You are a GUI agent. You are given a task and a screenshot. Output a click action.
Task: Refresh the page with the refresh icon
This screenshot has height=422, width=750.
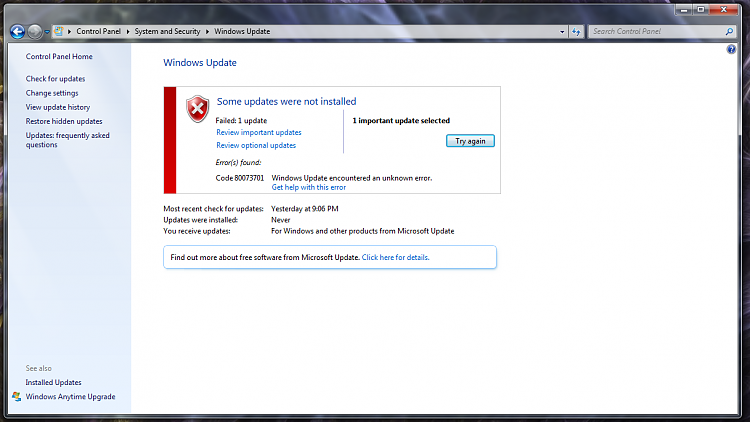[x=576, y=32]
